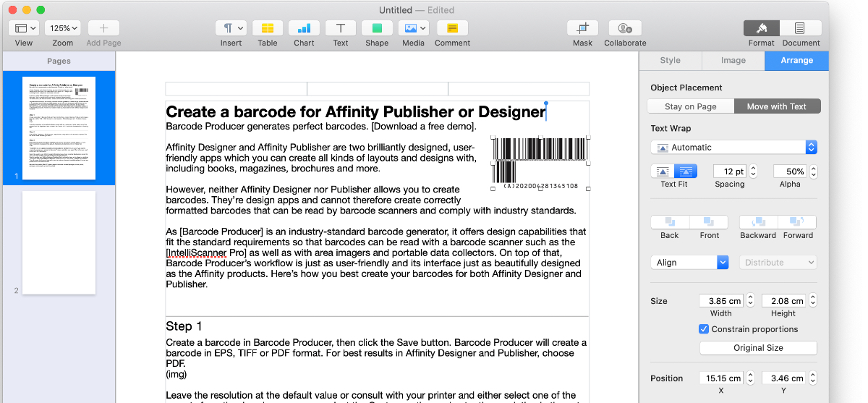Edit the X position field 15.15 cm
Image resolution: width=868 pixels, height=403 pixels.
(721, 378)
